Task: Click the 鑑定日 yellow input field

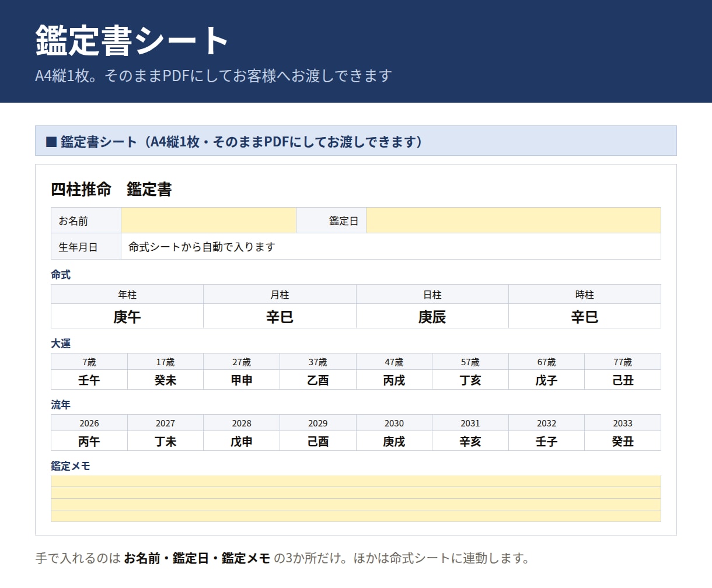Action: [x=514, y=220]
